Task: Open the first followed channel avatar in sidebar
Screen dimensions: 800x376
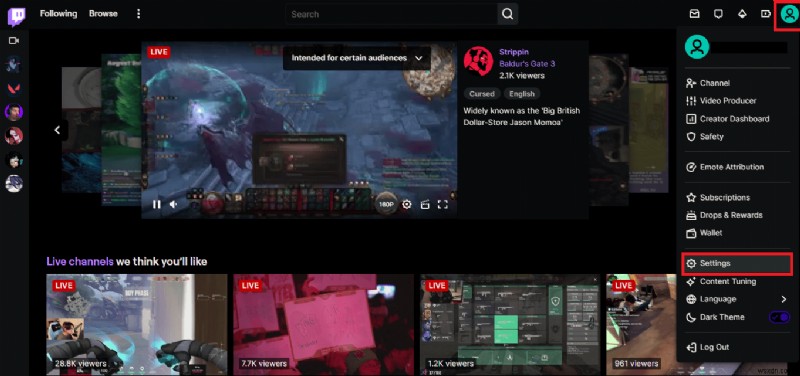Action: (x=14, y=64)
